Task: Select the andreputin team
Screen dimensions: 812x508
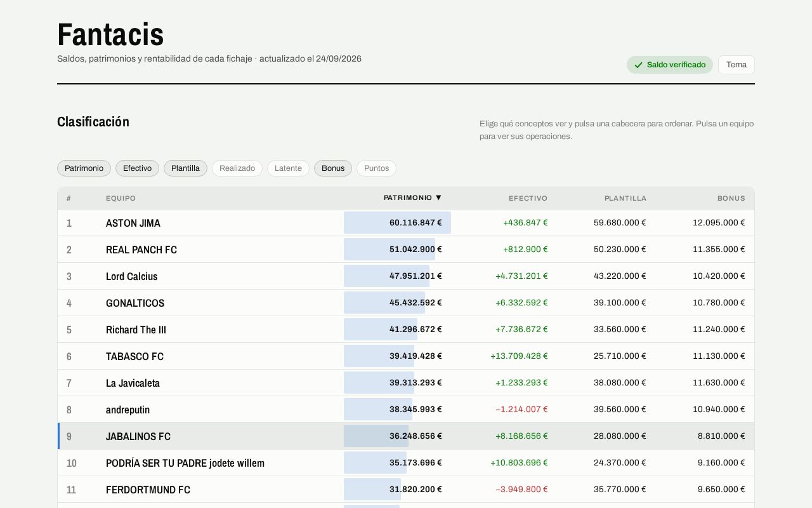Action: pyautogui.click(x=128, y=410)
